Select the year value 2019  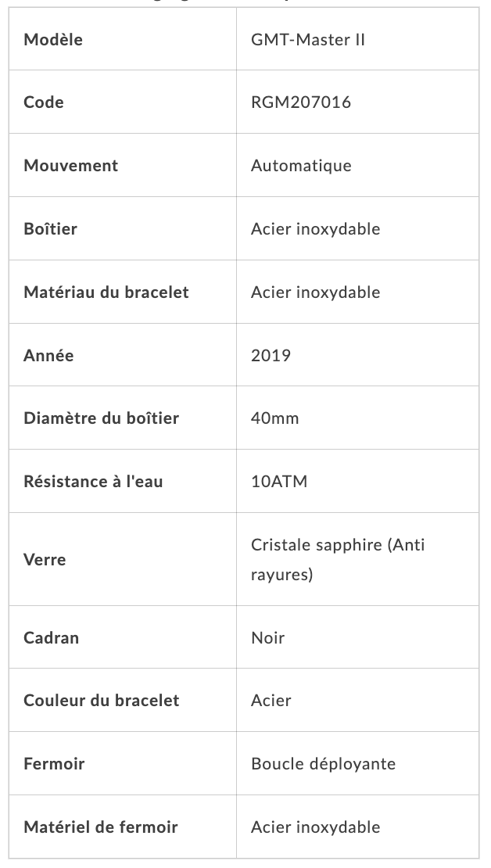pyautogui.click(x=271, y=355)
